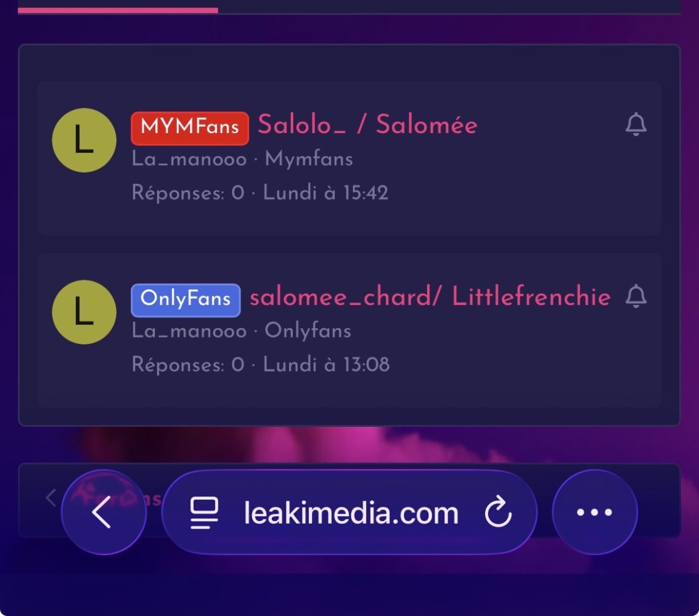The height and width of the screenshot is (616, 699).
Task: Tap the browser back arrow button
Action: 104,513
